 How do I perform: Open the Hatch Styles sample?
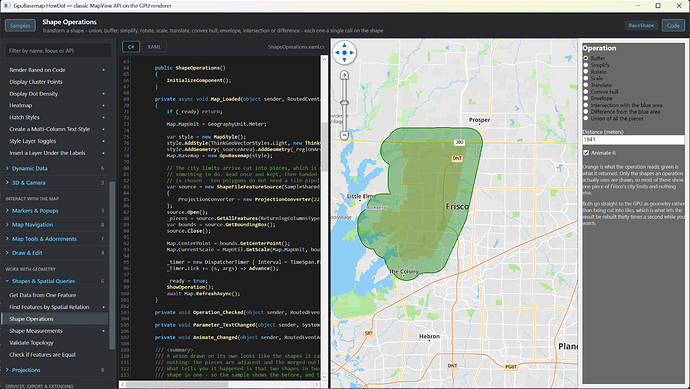(x=55, y=117)
